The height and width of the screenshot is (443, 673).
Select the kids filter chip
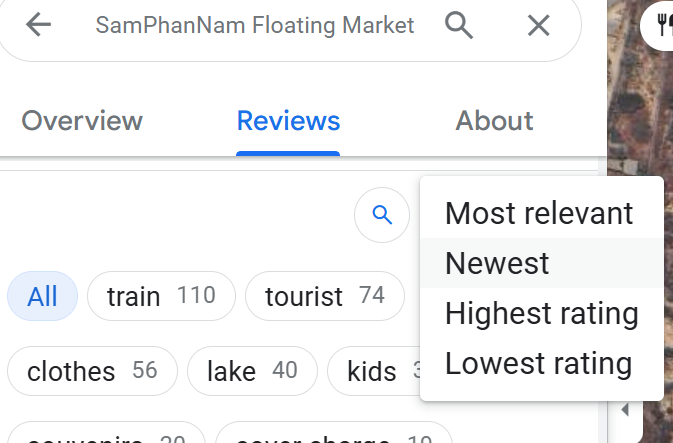(374, 371)
